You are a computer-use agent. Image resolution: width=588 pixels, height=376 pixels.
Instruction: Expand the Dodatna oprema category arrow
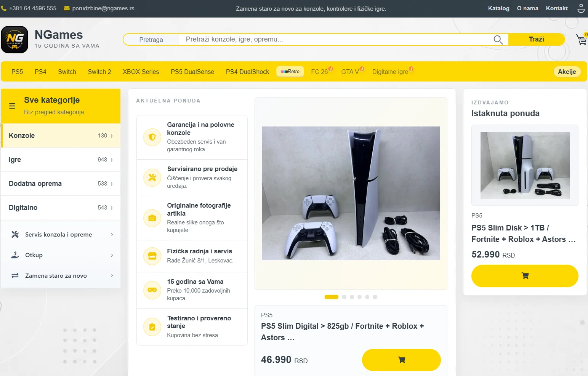(x=112, y=184)
